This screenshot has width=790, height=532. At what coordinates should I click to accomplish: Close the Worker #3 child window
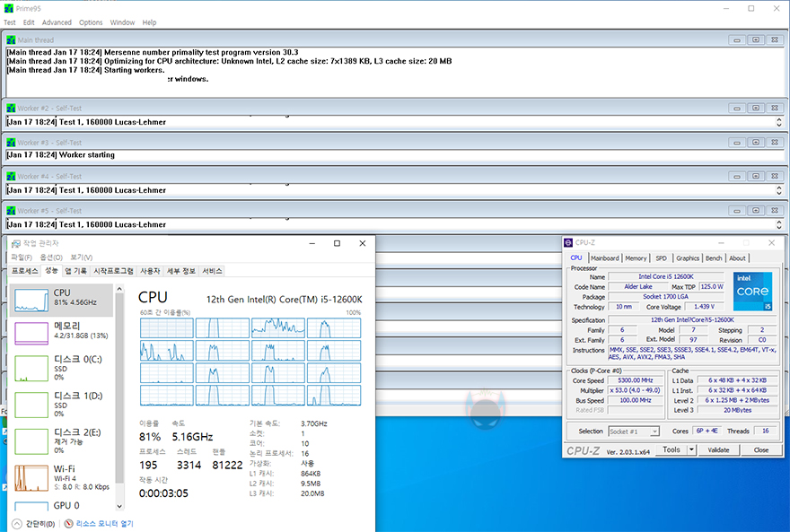coord(775,143)
